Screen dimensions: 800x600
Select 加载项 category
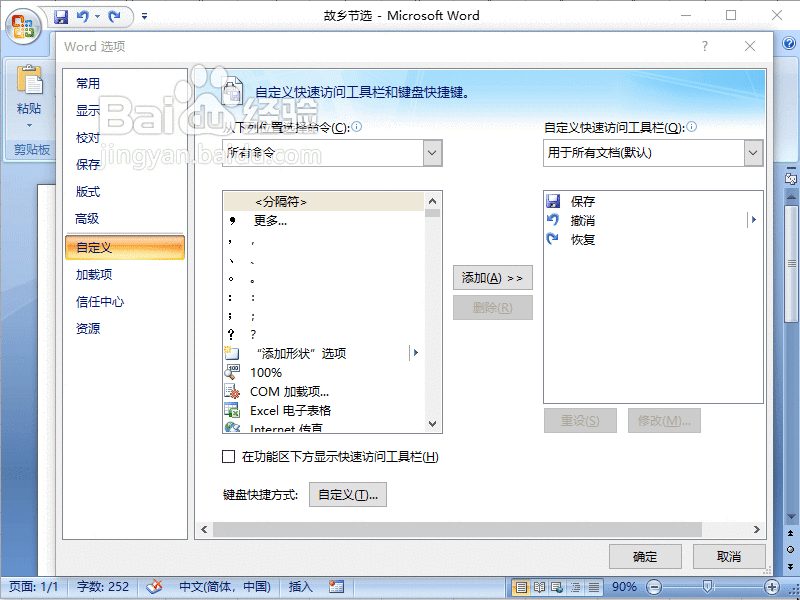94,275
